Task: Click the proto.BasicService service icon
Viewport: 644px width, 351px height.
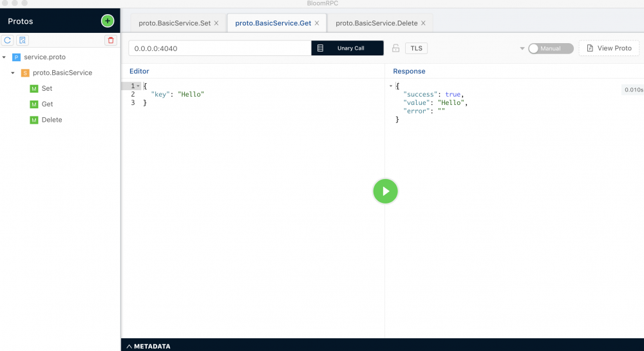Action: point(25,73)
